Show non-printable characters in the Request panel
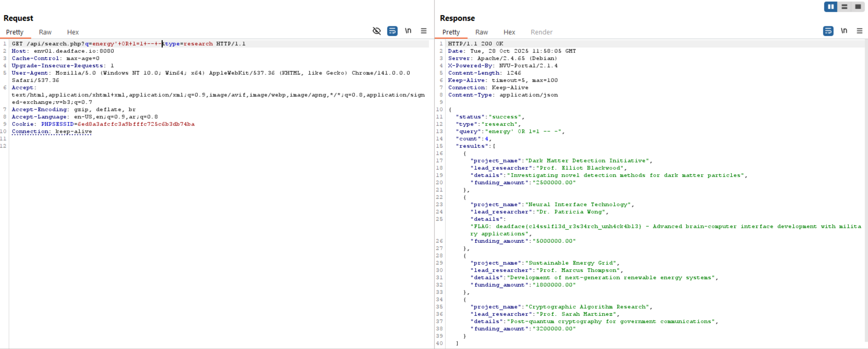The height and width of the screenshot is (349, 868). [408, 31]
